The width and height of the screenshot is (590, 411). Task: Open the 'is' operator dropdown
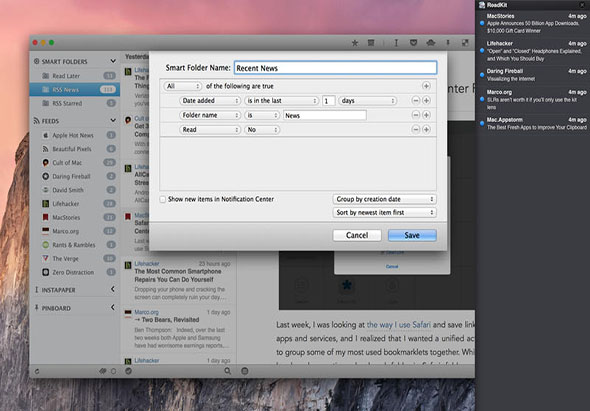coord(262,116)
